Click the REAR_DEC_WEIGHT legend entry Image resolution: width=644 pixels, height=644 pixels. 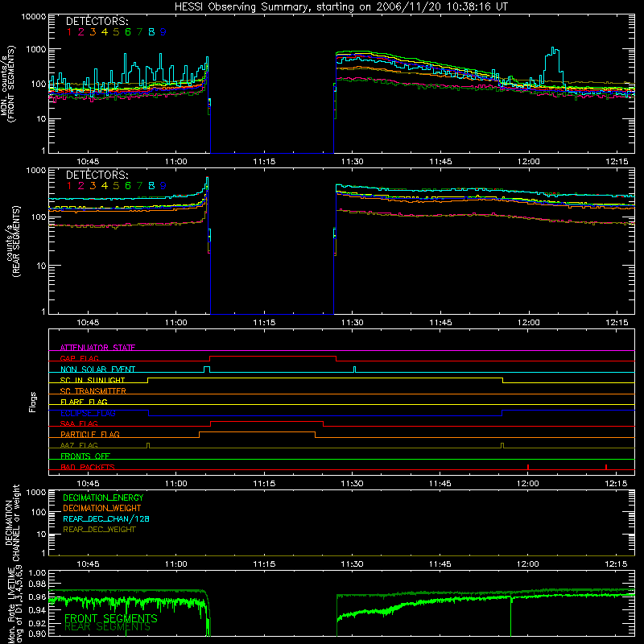tap(99, 530)
